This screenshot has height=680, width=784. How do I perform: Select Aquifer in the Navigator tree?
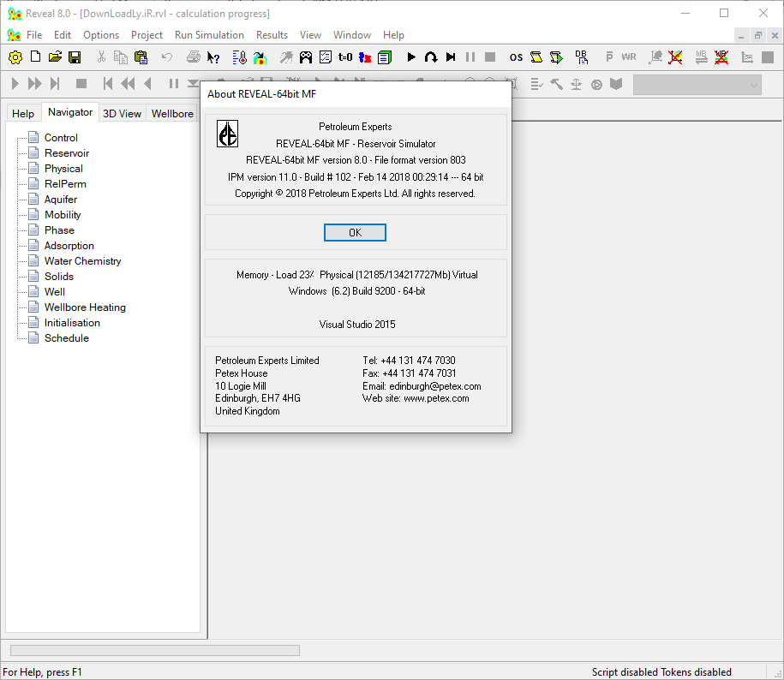tap(61, 200)
